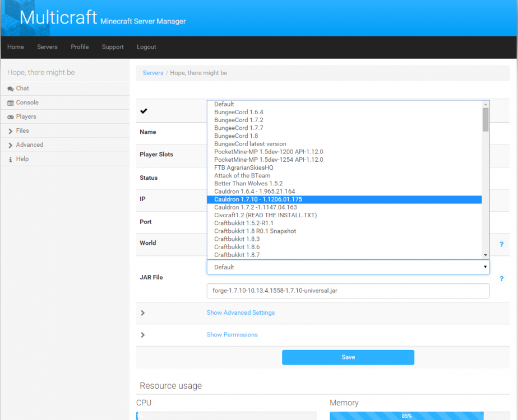Select FTB AgrarianSkiesHQ option
The image size is (518, 420).
click(x=344, y=167)
